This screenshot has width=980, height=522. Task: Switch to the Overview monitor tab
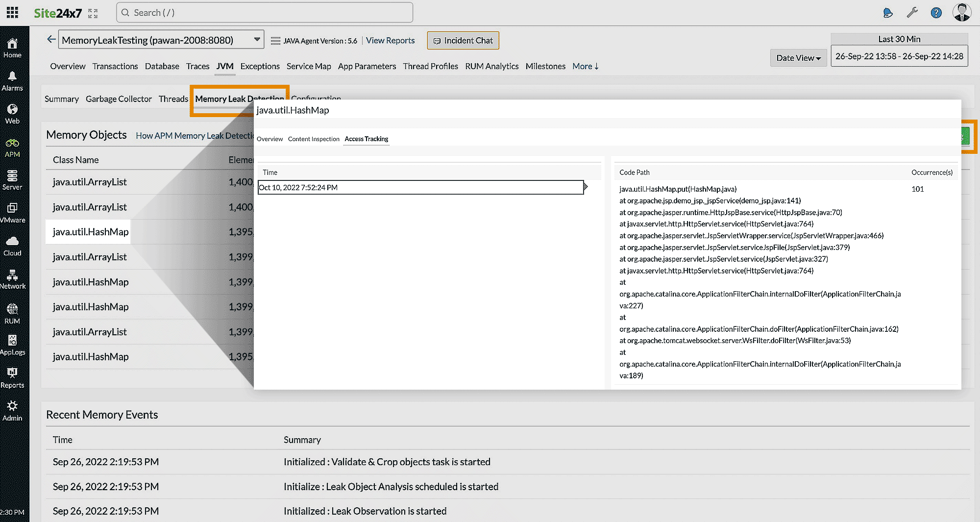pyautogui.click(x=68, y=66)
